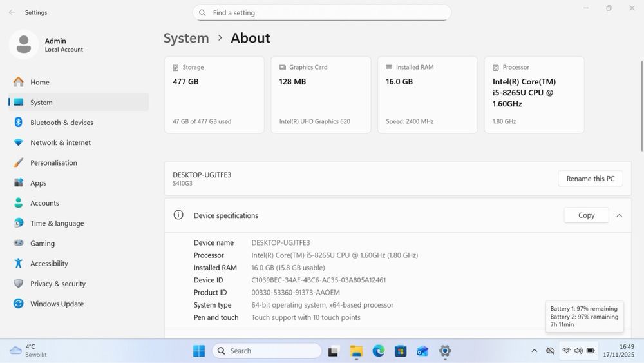Screen dimensions: 644x363
Task: Open the Installed RAM card
Action: click(428, 95)
